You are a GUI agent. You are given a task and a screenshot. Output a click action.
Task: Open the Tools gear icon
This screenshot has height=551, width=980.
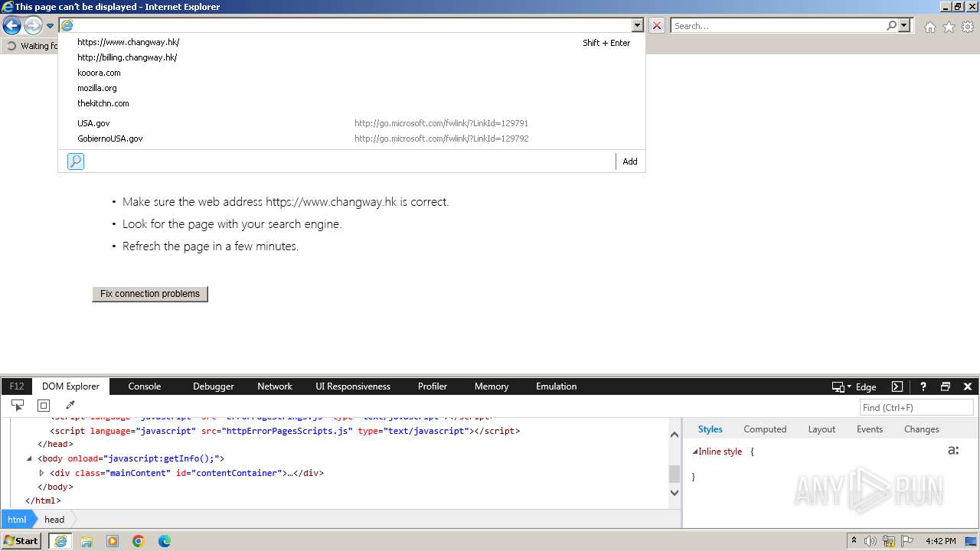point(968,27)
